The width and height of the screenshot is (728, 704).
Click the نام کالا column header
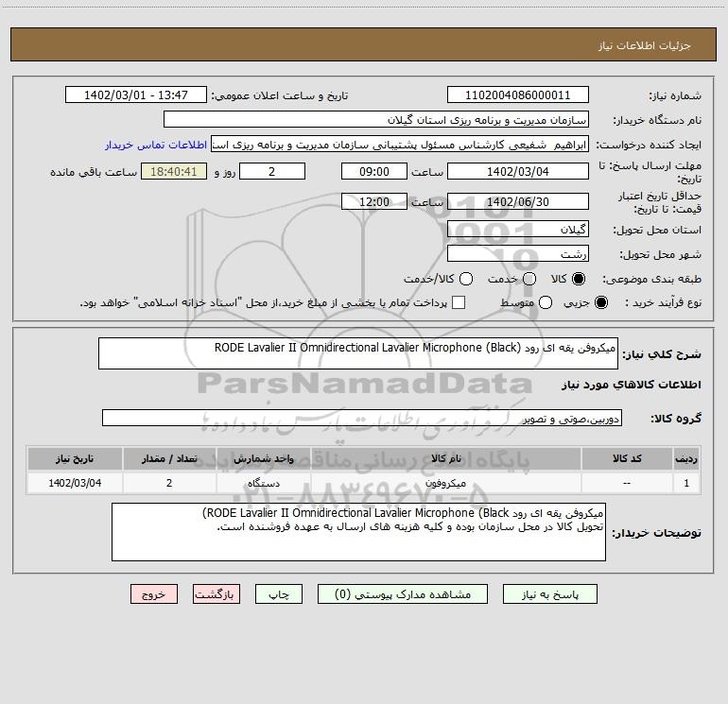[445, 458]
